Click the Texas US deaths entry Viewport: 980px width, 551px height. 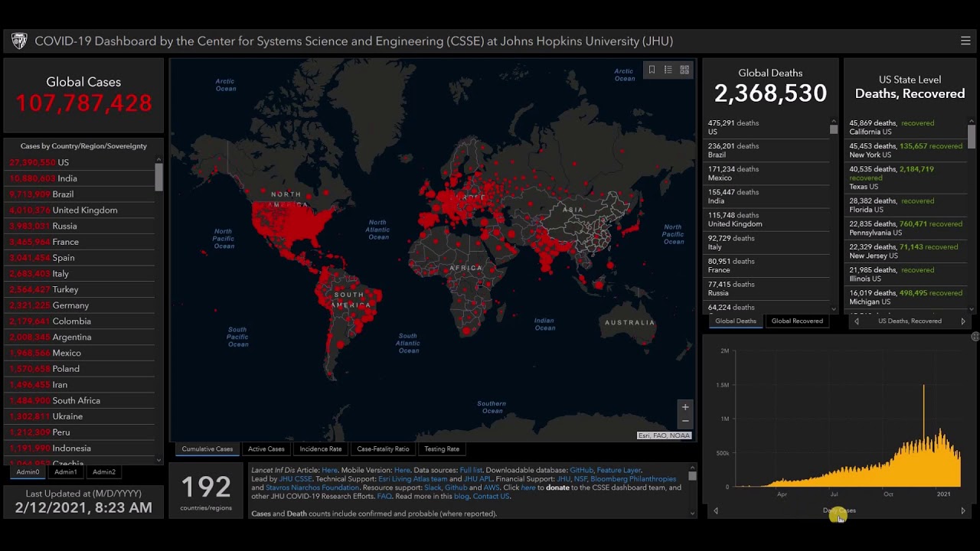point(906,178)
